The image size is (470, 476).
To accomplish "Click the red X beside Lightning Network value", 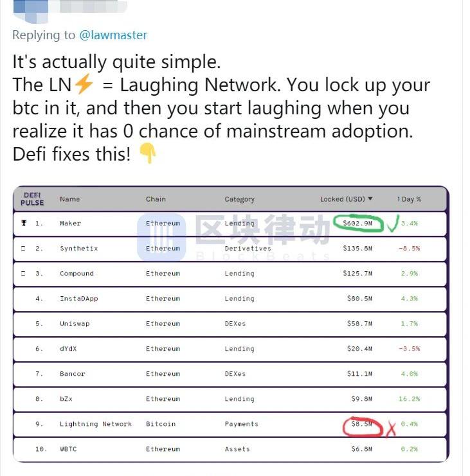I will click(x=390, y=428).
